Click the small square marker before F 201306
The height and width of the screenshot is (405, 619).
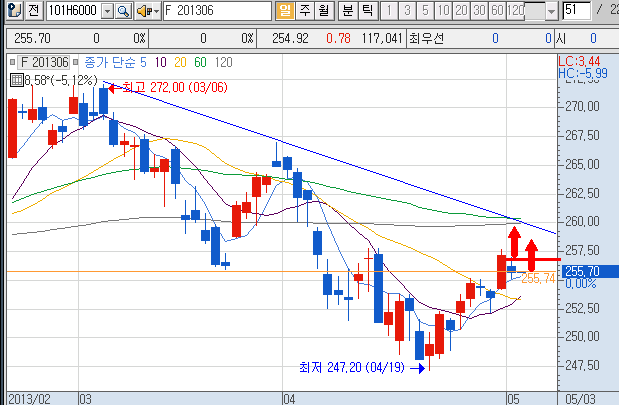tap(13, 62)
